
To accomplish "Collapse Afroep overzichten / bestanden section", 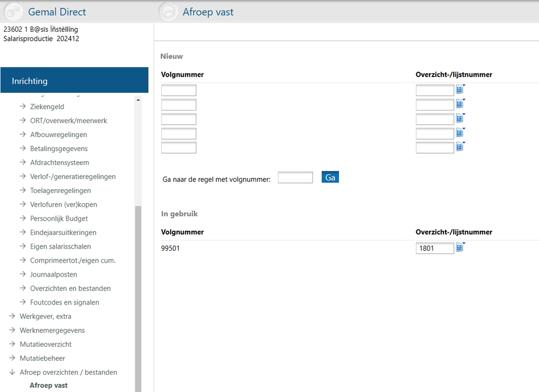I will point(69,373).
